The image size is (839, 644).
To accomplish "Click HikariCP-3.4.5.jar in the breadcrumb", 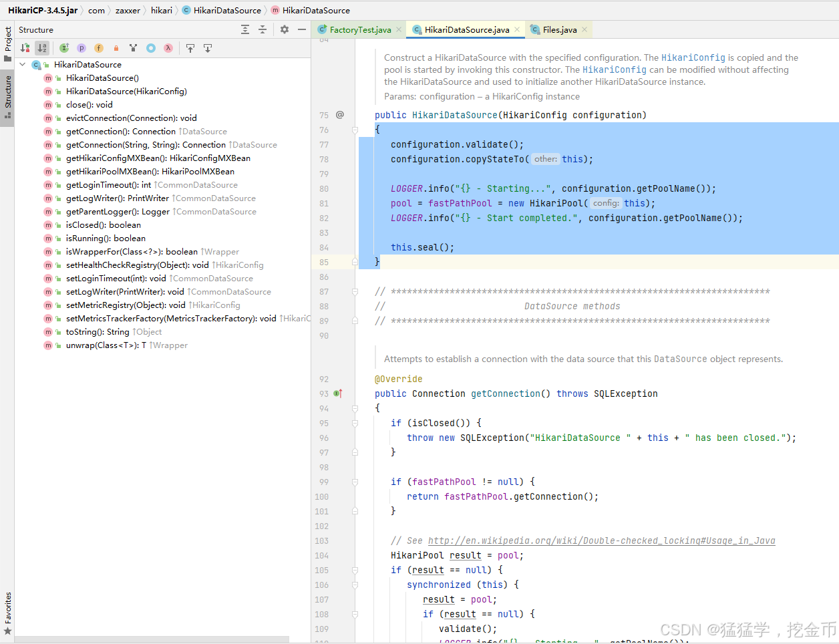I will (43, 10).
